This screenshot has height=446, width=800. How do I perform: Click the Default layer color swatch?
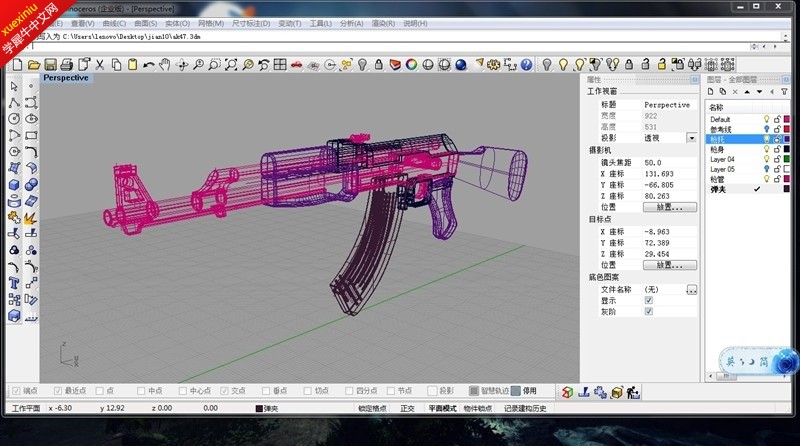787,119
